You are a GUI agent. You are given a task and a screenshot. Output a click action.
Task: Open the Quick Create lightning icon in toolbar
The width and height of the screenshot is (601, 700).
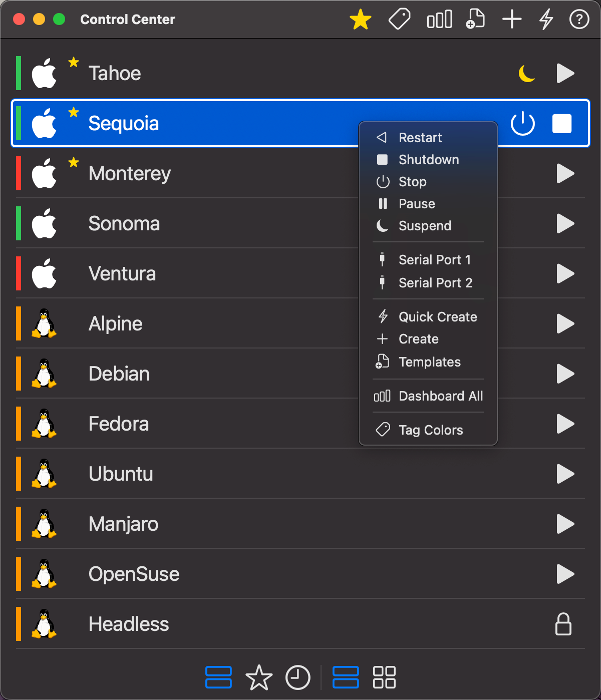click(x=546, y=20)
